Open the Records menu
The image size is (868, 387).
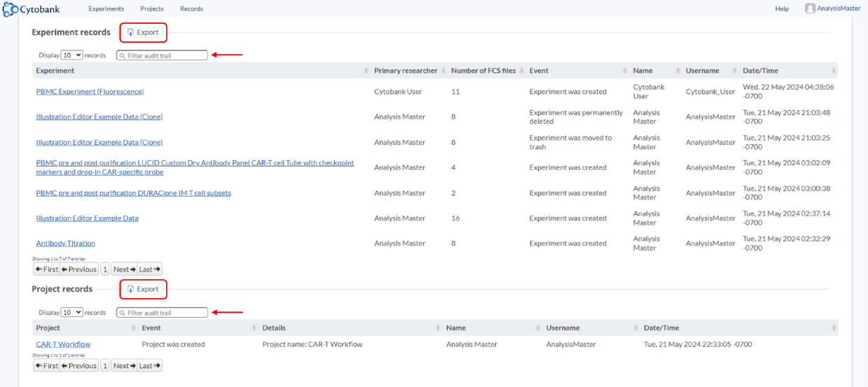191,9
